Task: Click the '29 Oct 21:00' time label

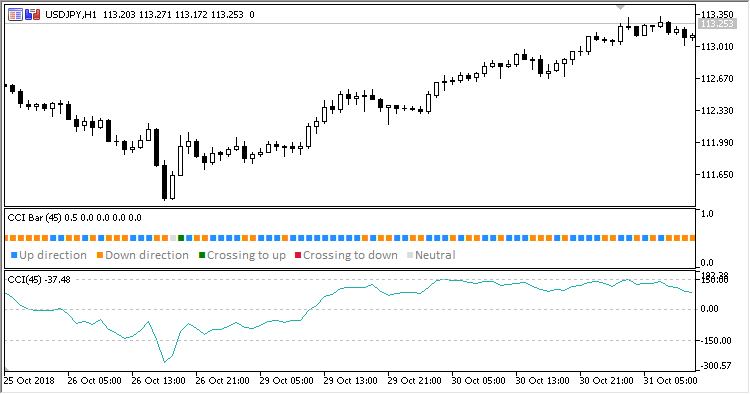Action: coord(415,381)
